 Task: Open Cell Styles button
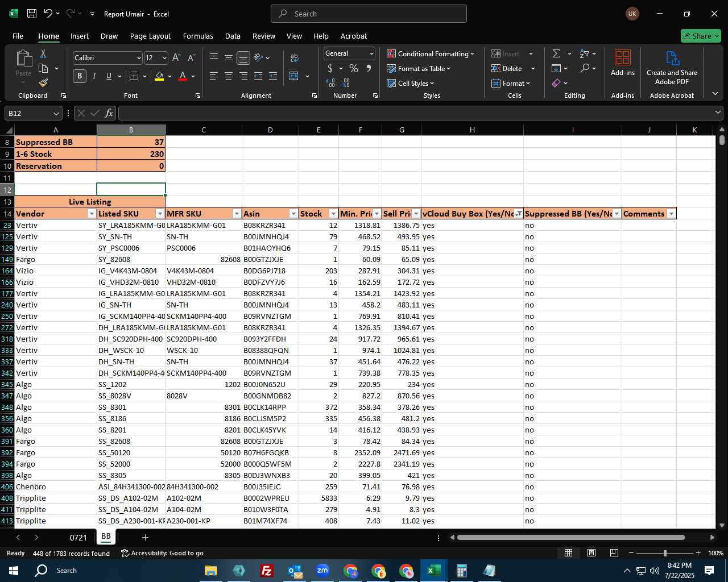click(411, 83)
